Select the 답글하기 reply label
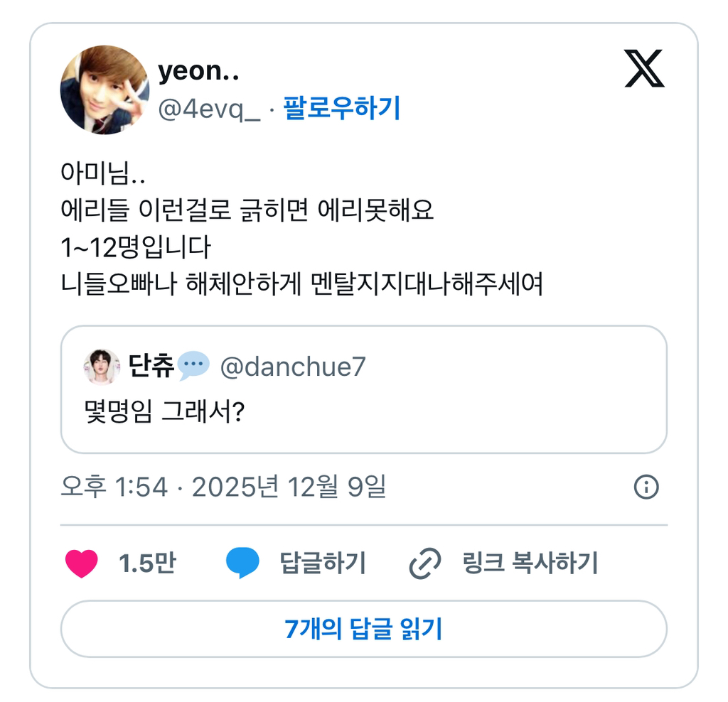 [x=323, y=563]
